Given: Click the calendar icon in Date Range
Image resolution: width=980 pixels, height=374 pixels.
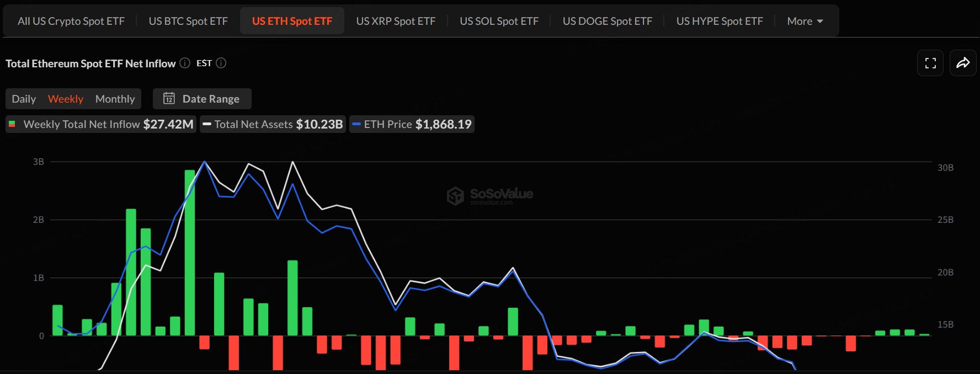Looking at the screenshot, I should [x=169, y=98].
